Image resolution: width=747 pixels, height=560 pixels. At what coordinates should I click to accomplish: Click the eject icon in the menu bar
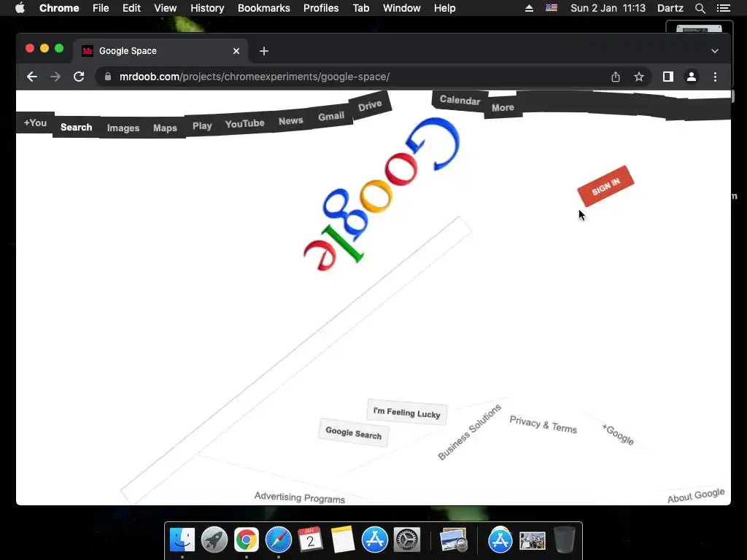pyautogui.click(x=529, y=8)
